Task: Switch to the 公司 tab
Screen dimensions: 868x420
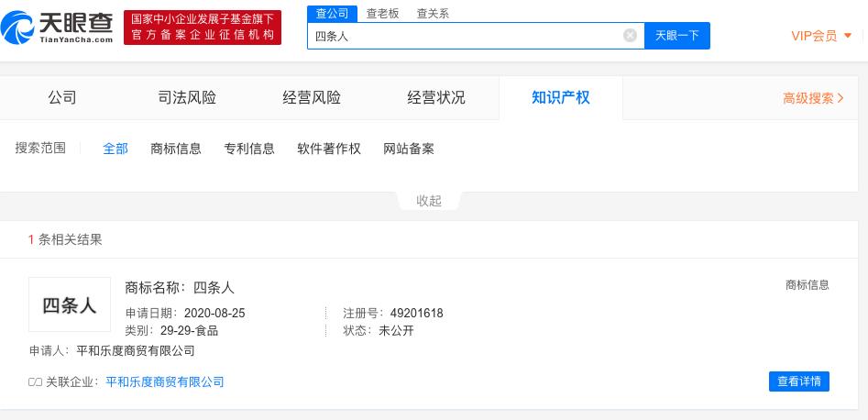Action: click(62, 98)
